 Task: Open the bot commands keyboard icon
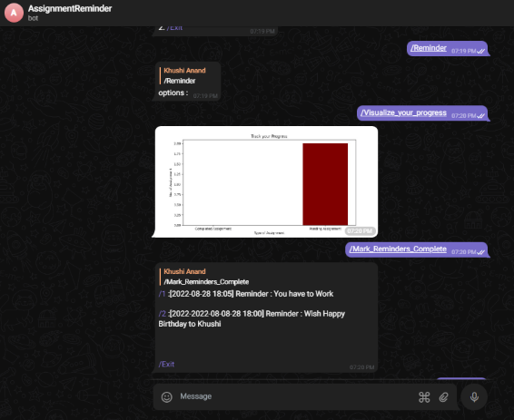[424, 397]
